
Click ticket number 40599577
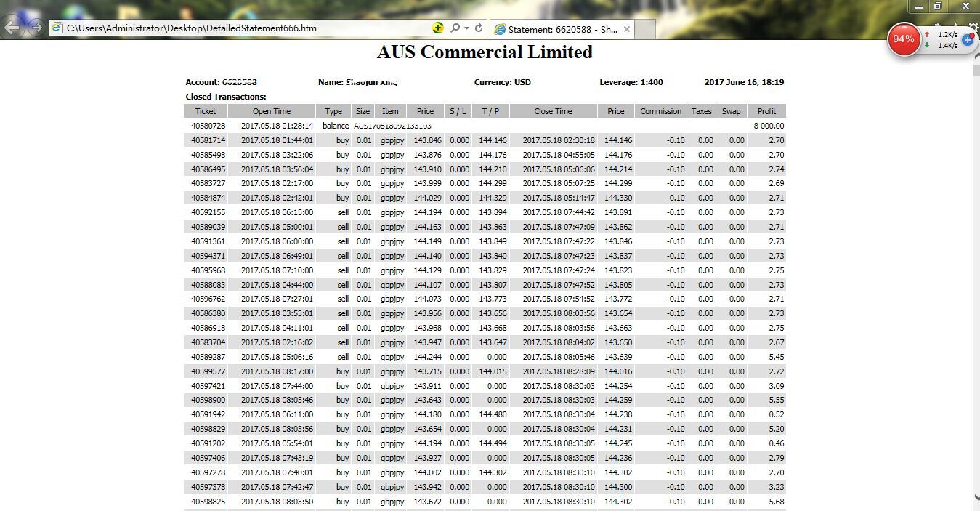[x=208, y=371]
